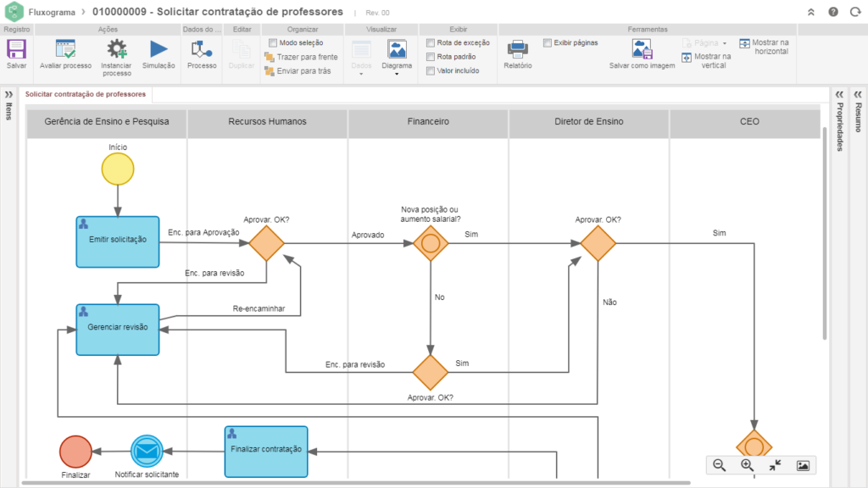Open the Relatório printer icon
This screenshot has width=868, height=488.
coord(517,50)
